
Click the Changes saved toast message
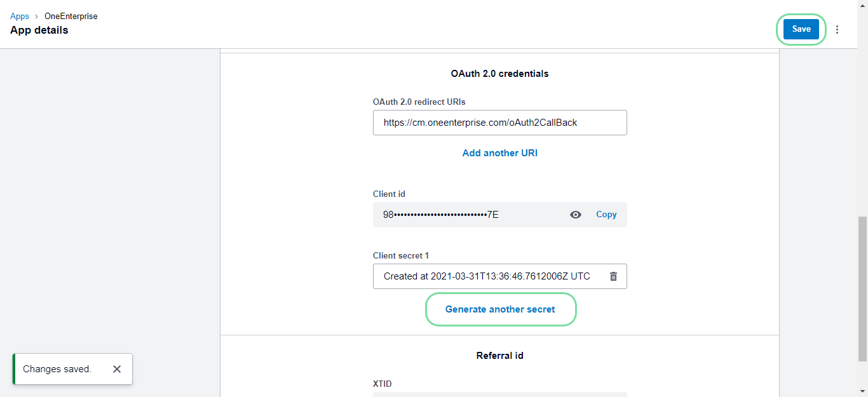(57, 369)
